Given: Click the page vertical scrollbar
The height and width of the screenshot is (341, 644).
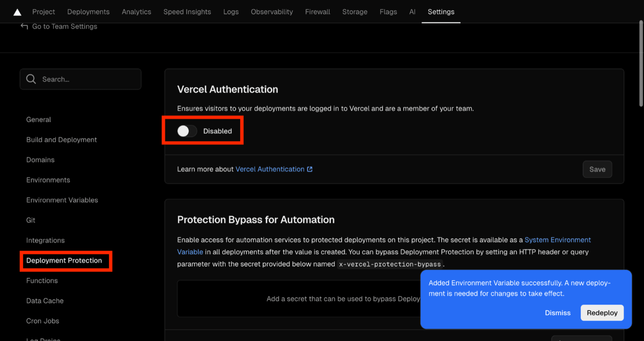Looking at the screenshot, I should pos(641,63).
